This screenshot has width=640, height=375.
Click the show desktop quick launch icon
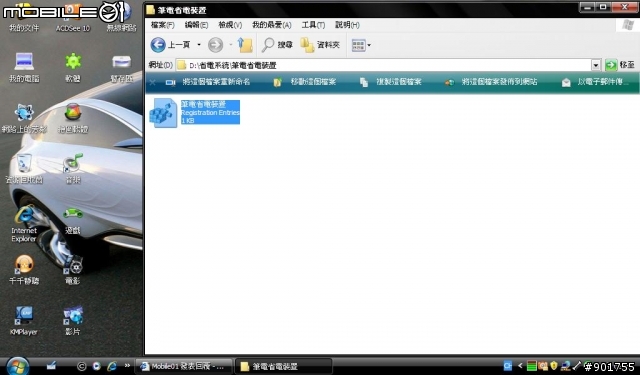click(x=51, y=366)
